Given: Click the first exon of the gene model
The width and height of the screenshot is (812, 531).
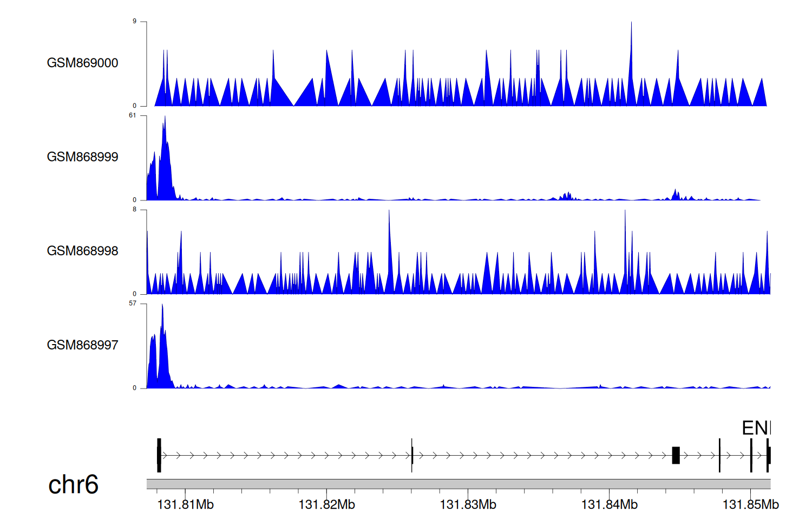Looking at the screenshot, I should pos(159,455).
